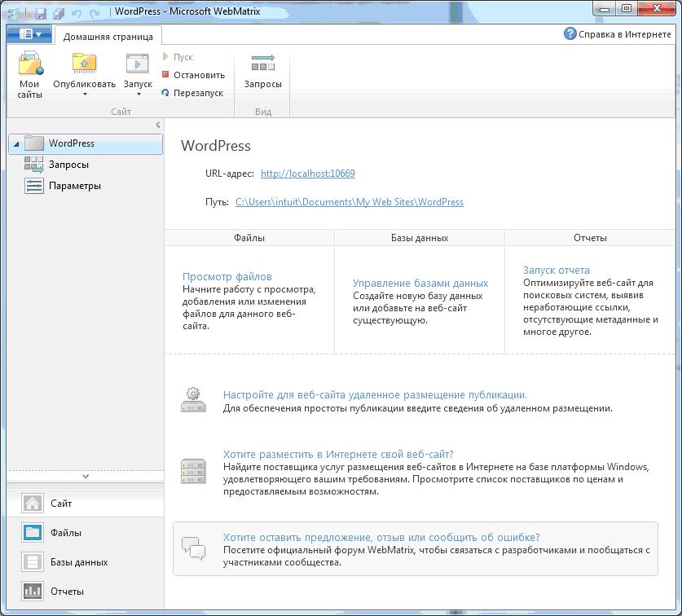
Task: Click the save all icon in title bar
Action: 59,13
